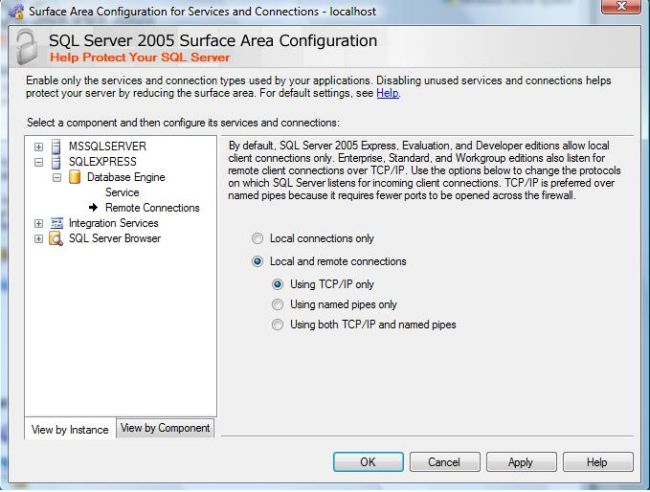Screen dimensions: 650x492
Task: Click the SQL Server Browser magnifier icon
Action: [56, 239]
